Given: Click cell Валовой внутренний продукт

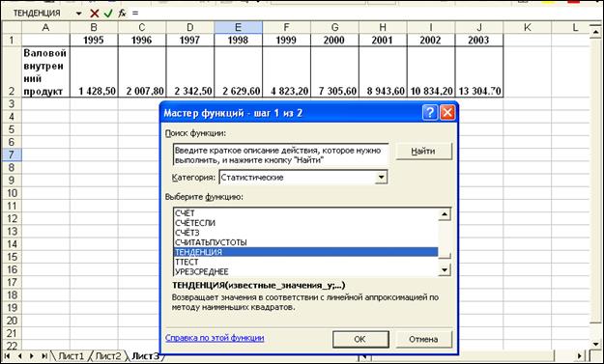Looking at the screenshot, I should click(45, 72).
